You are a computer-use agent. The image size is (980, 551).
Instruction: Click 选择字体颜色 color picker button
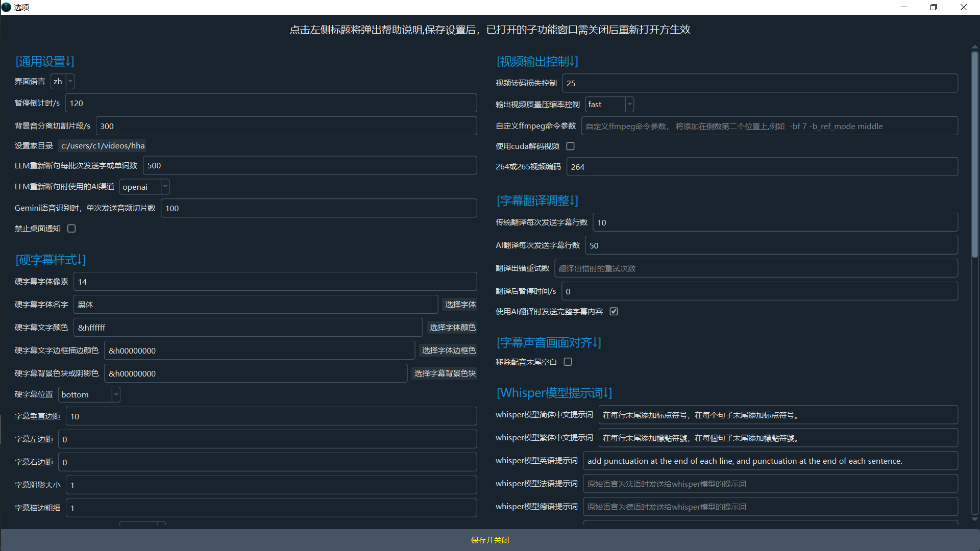point(452,328)
